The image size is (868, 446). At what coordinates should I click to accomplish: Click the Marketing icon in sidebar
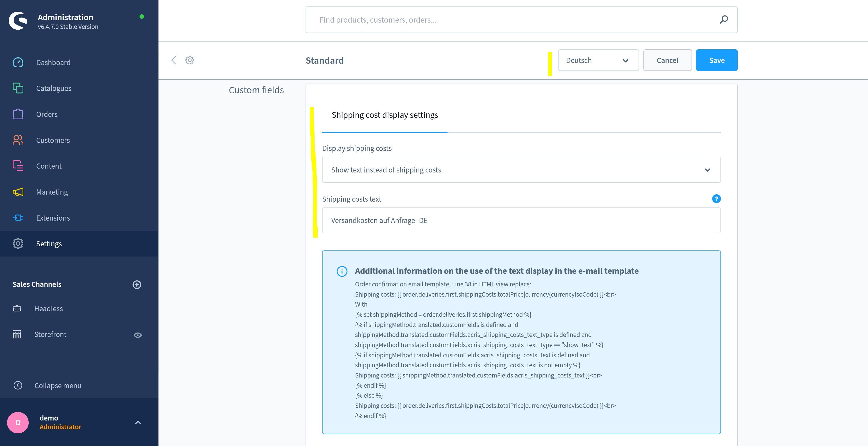pos(18,192)
